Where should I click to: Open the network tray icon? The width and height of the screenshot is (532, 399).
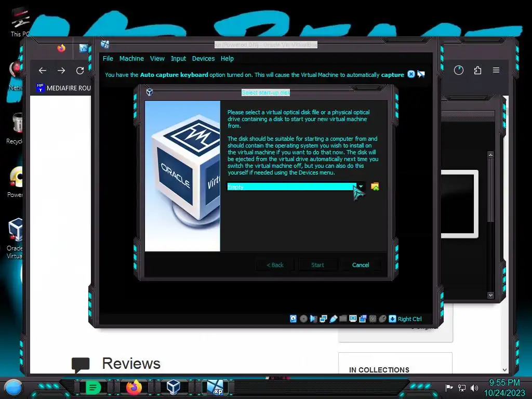(461, 388)
